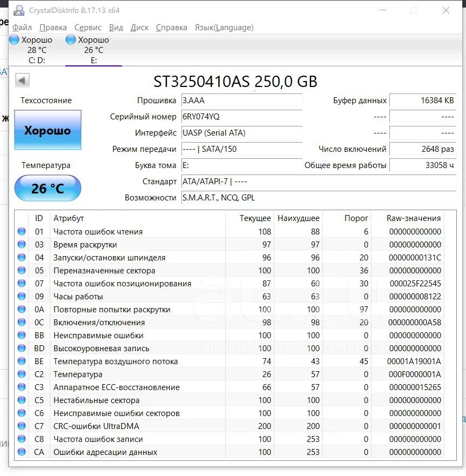Image resolution: width=466 pixels, height=476 pixels.
Task: Select the C: D: disk tab
Action: point(37,50)
